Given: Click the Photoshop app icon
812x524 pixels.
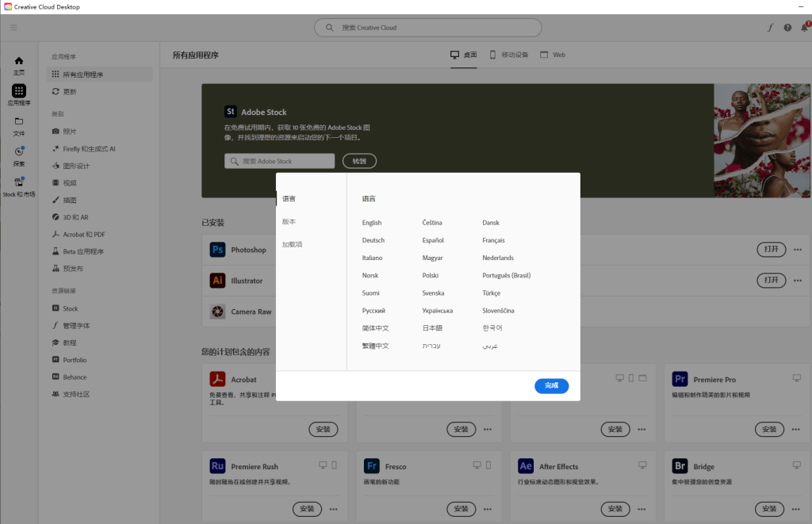Looking at the screenshot, I should [x=217, y=250].
